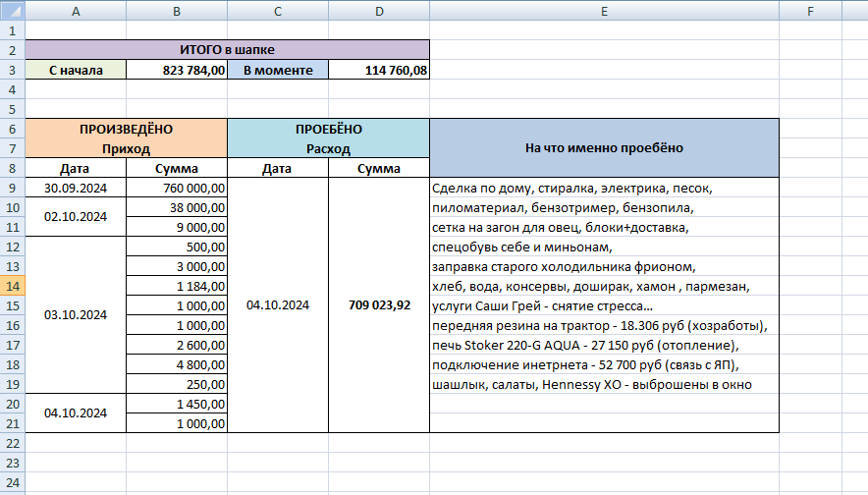Image resolution: width=868 pixels, height=495 pixels.
Task: Click the 'Приход' header cell
Action: pyautogui.click(x=127, y=148)
